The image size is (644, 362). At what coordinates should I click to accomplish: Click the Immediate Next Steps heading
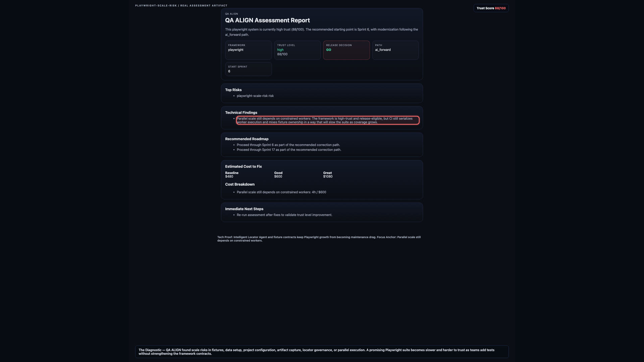pos(244,209)
